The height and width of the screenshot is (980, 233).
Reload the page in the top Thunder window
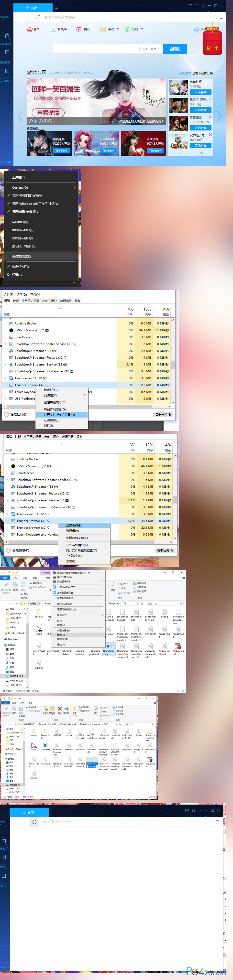pyautogui.click(x=38, y=17)
